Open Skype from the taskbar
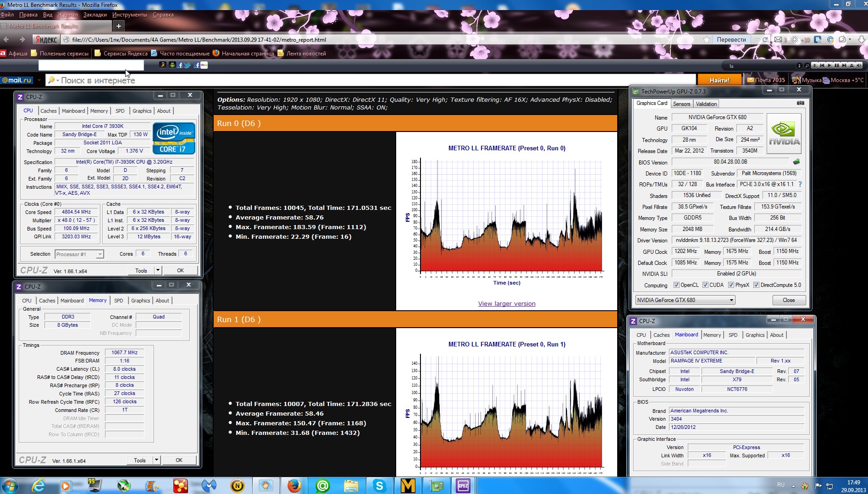This screenshot has width=868, height=494. coord(379,485)
